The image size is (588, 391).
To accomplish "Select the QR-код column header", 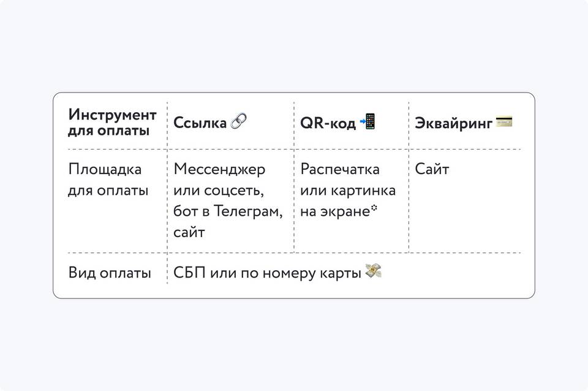I will 338,123.
